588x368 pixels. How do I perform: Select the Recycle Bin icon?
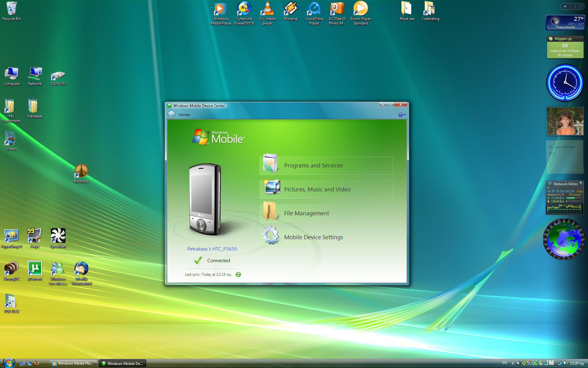tap(12, 11)
